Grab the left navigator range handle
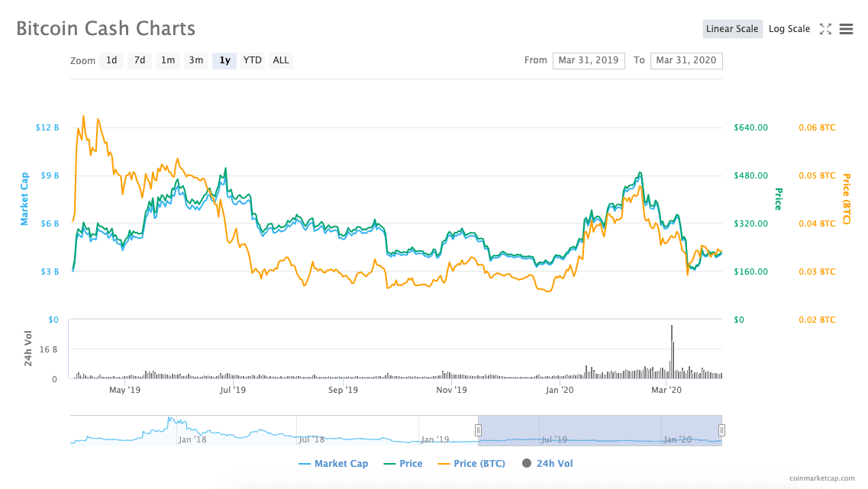This screenshot has width=868, height=489. click(478, 430)
